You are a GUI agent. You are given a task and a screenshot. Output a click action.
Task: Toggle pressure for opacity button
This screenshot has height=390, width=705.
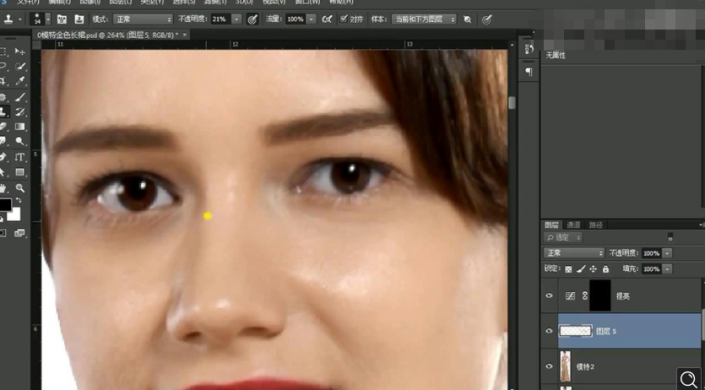tap(253, 19)
